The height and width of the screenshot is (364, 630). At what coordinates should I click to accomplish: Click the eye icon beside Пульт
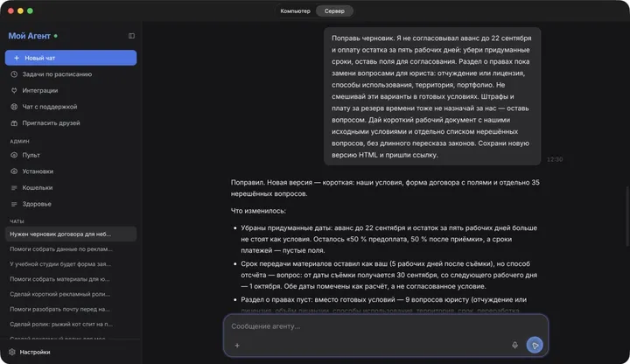(x=14, y=155)
